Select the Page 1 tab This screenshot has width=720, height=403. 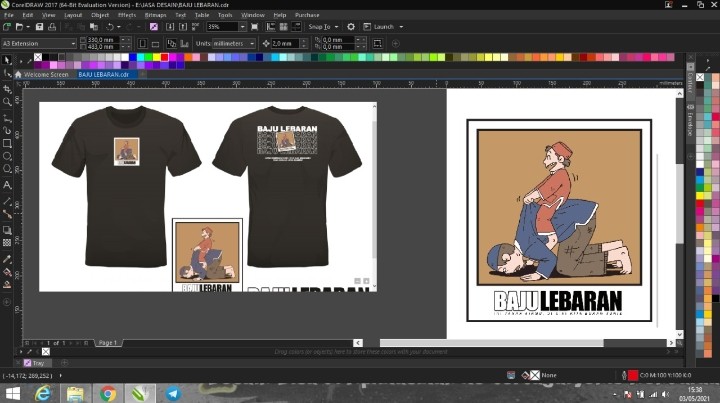click(x=108, y=343)
